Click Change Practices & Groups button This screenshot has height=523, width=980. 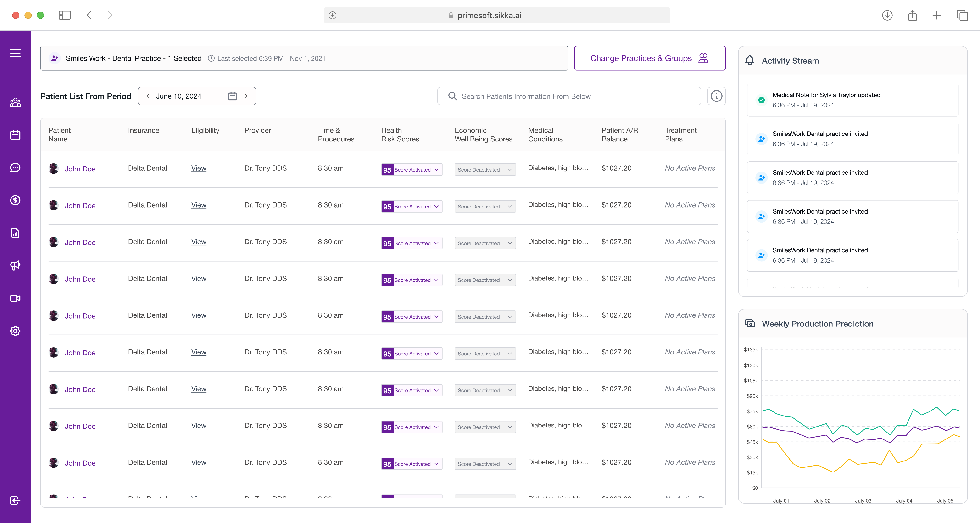click(649, 58)
